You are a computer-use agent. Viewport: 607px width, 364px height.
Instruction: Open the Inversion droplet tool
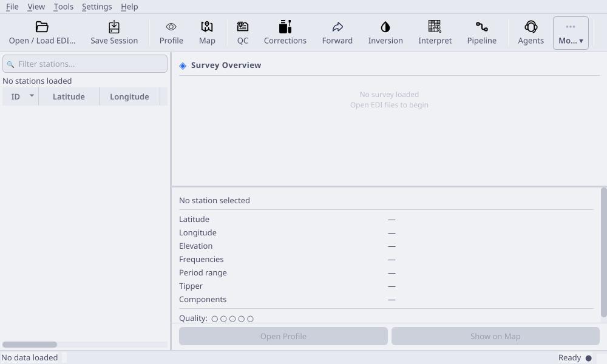(385, 33)
